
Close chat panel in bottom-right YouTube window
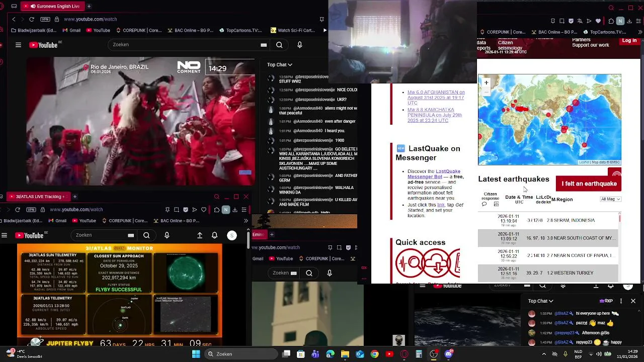click(633, 301)
